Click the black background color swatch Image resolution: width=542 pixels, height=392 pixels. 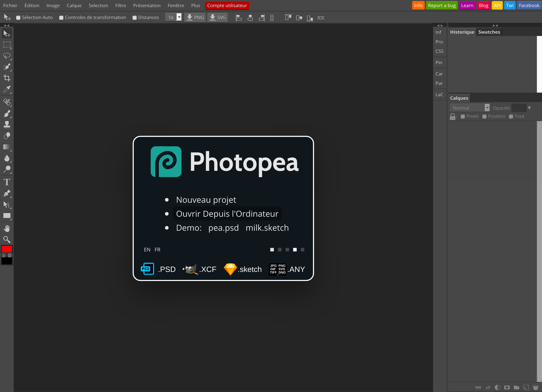click(7, 261)
